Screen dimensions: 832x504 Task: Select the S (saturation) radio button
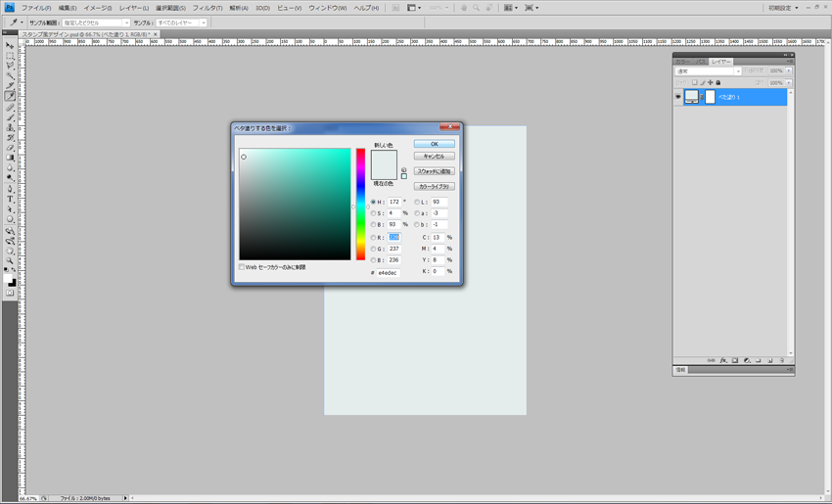point(373,213)
